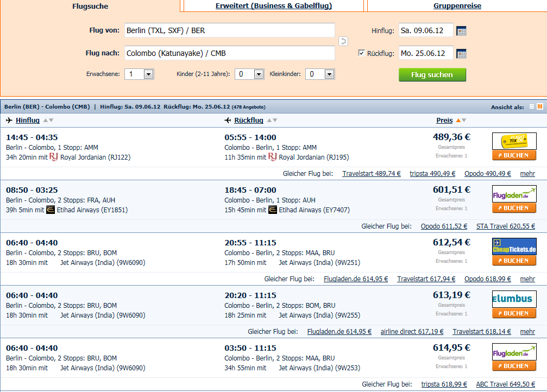547x392 pixels.
Task: Book the 489,36 € Royal Jordanian offer
Action: (514, 155)
